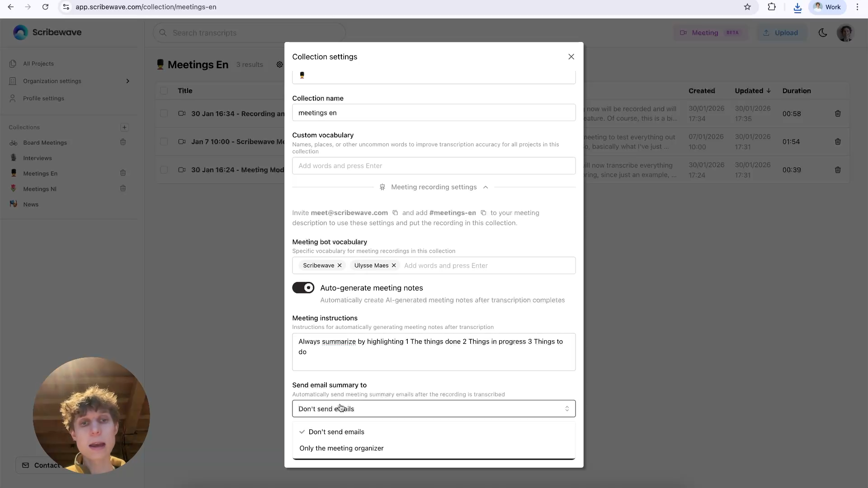Click the Upload button
868x488 pixels.
781,33
